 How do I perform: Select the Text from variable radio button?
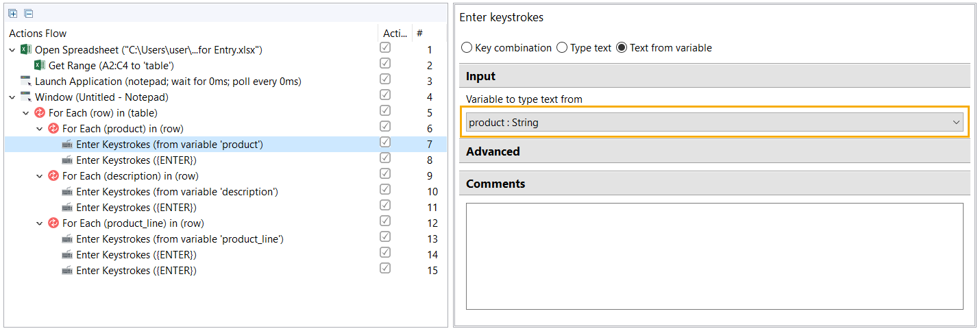point(622,48)
